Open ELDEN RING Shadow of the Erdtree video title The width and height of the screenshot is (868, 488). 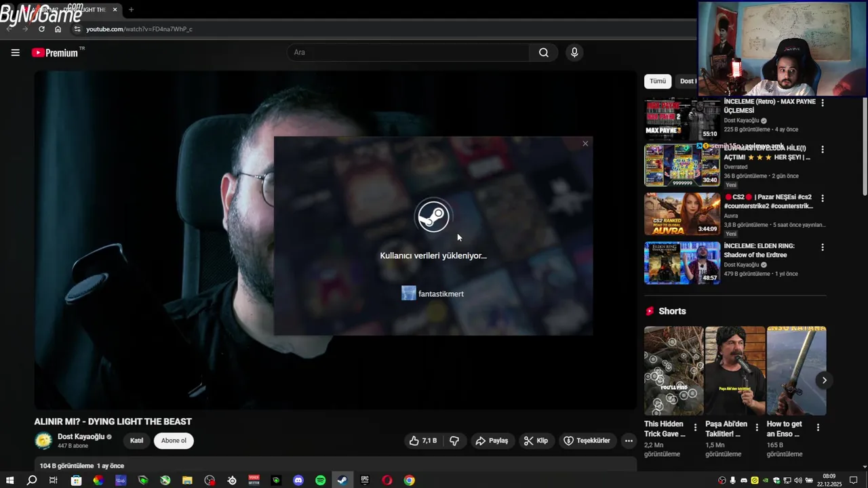point(759,250)
